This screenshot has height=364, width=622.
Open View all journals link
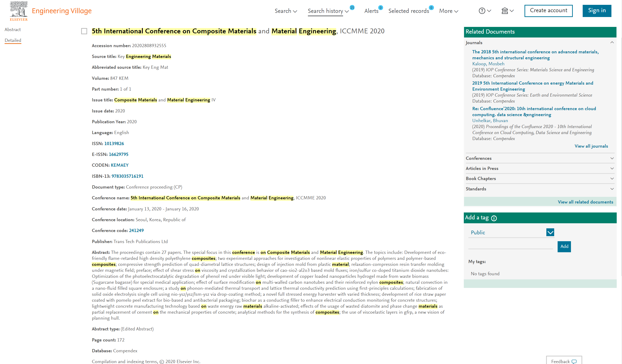click(x=591, y=146)
